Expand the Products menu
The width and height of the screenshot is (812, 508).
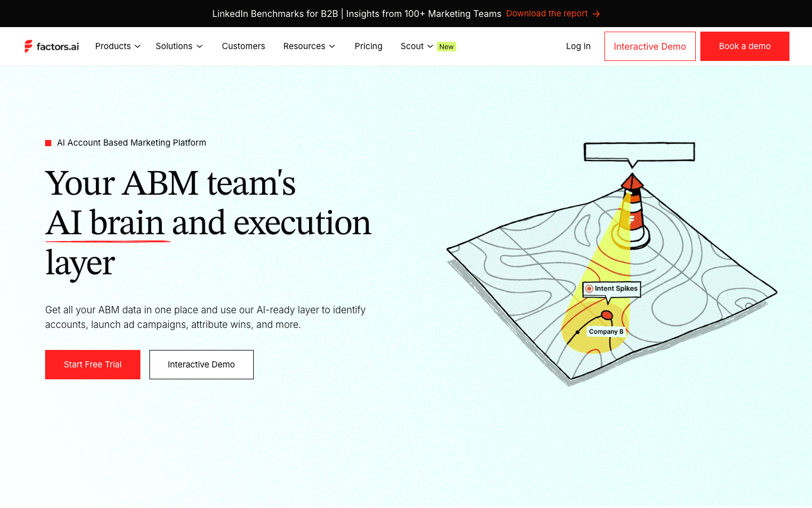(118, 46)
